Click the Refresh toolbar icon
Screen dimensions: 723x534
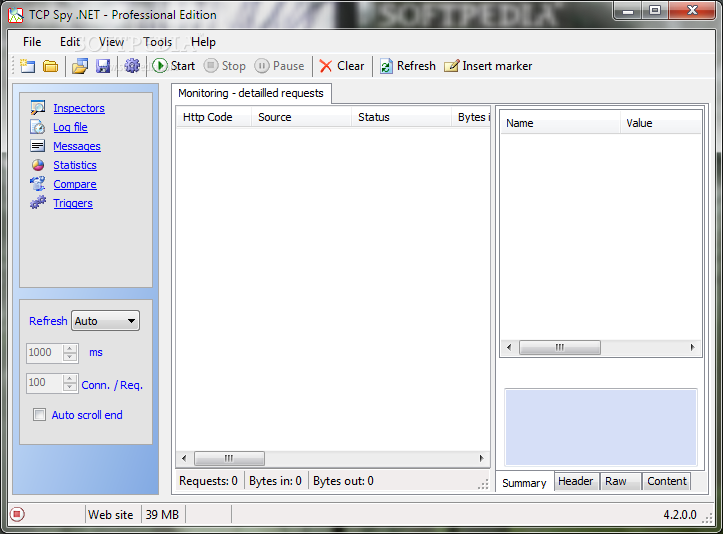(x=386, y=66)
